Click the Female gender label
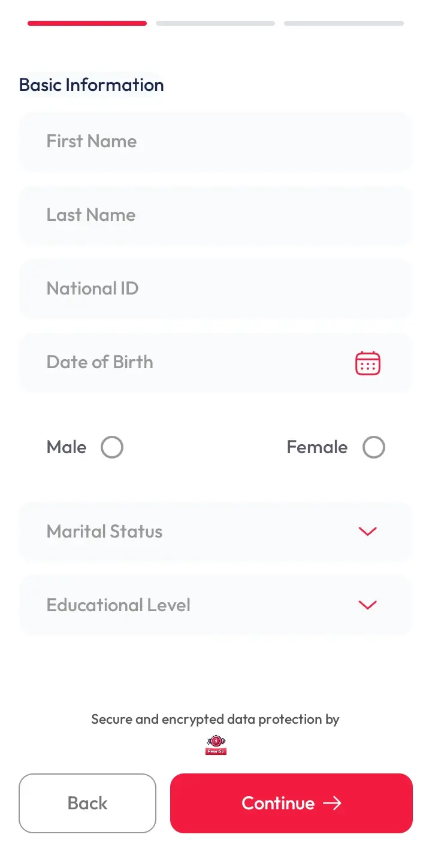Viewport: 429px width, 868px height. (x=317, y=447)
